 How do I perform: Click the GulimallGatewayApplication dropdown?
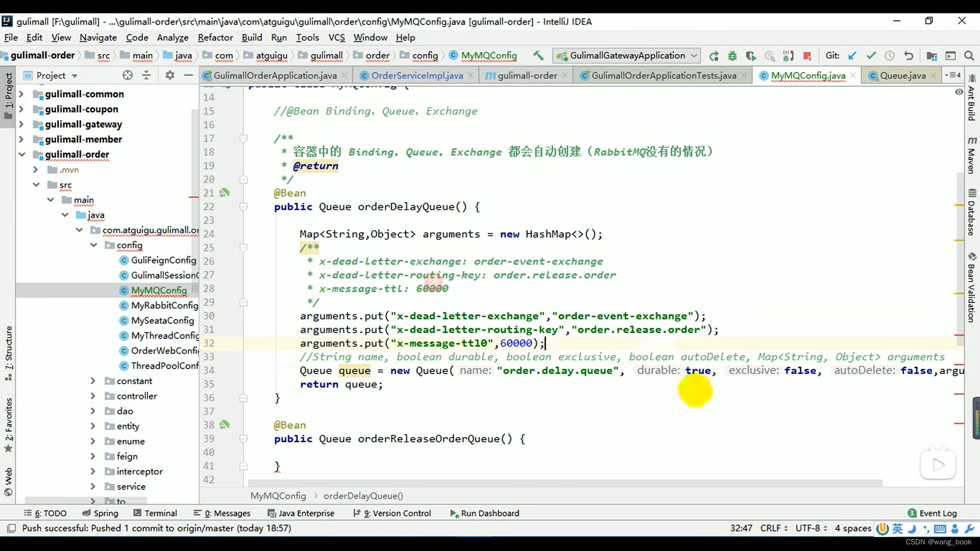point(625,55)
